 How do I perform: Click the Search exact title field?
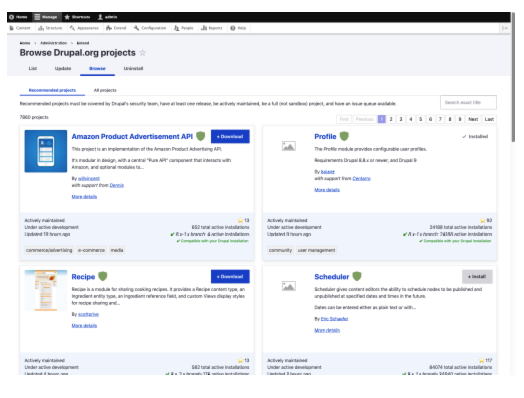coord(468,102)
